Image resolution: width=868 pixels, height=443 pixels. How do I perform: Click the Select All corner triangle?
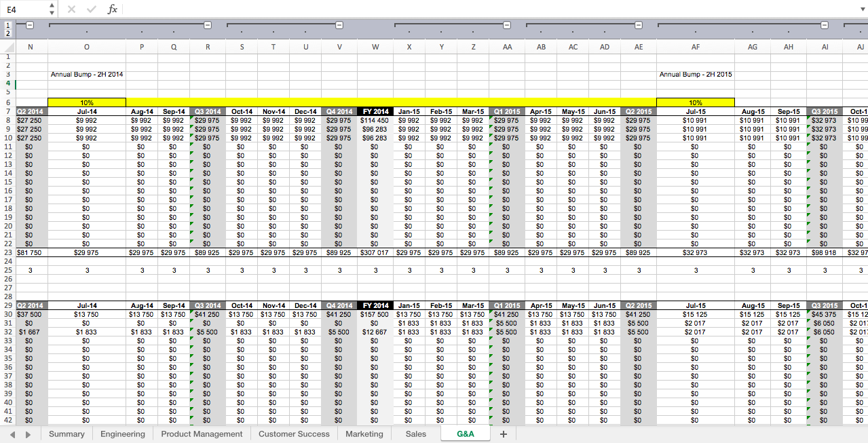(8, 47)
